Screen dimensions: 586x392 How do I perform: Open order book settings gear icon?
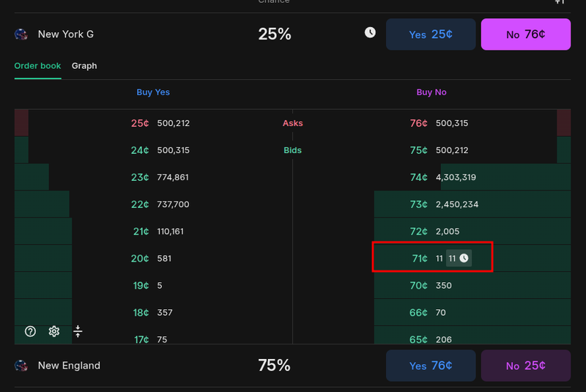54,331
